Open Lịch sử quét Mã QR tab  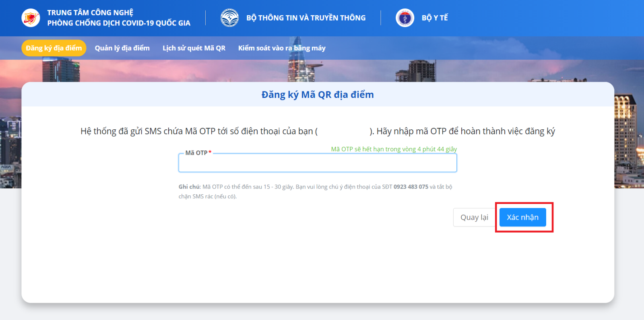(194, 48)
